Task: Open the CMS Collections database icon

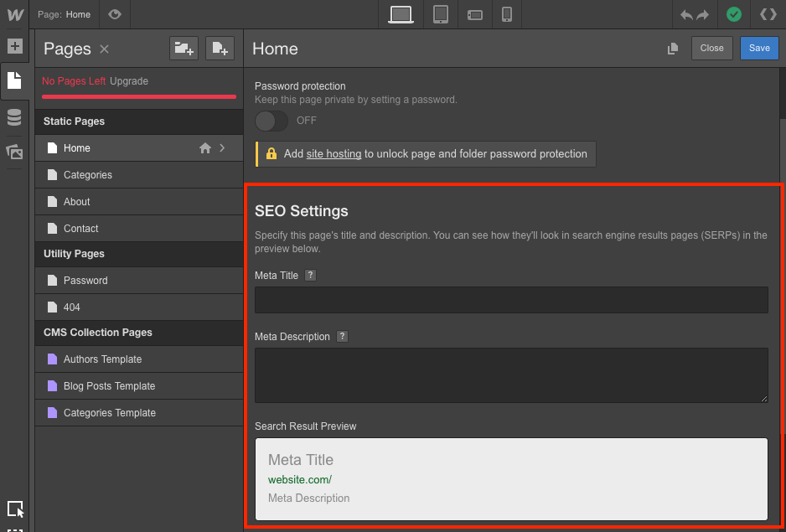Action: 14,117
